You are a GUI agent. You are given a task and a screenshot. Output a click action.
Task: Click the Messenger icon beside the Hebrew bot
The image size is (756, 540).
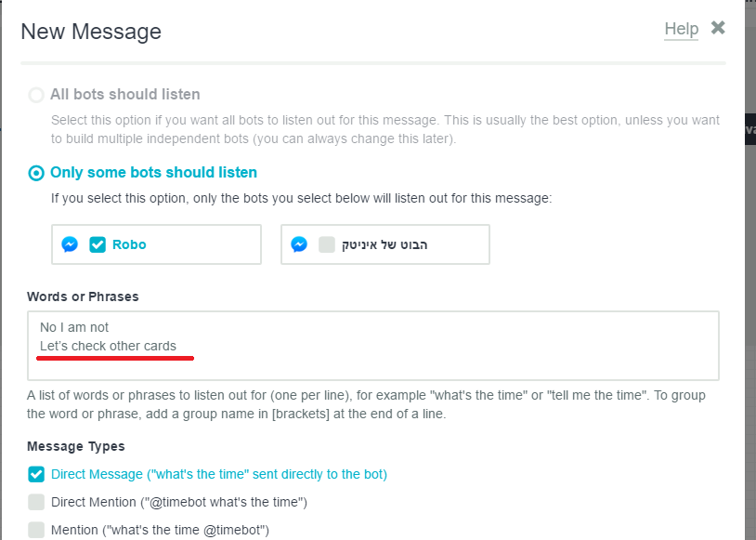(299, 244)
